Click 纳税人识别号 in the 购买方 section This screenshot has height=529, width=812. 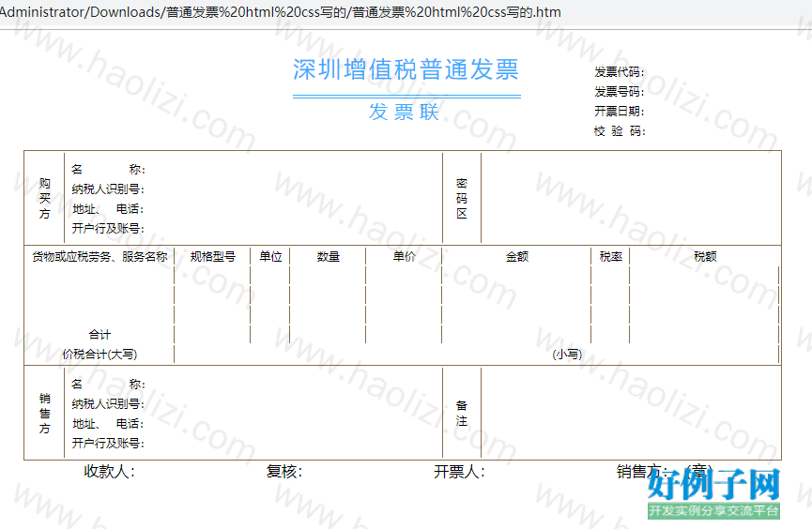(108, 189)
